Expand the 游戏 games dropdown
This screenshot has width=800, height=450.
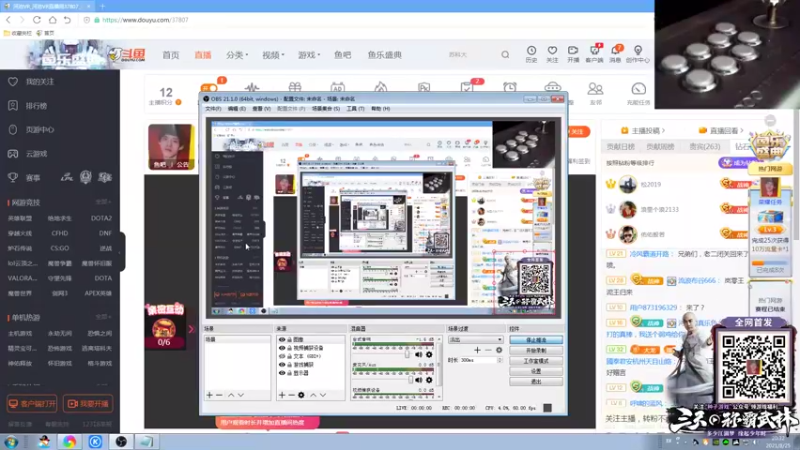pos(309,55)
